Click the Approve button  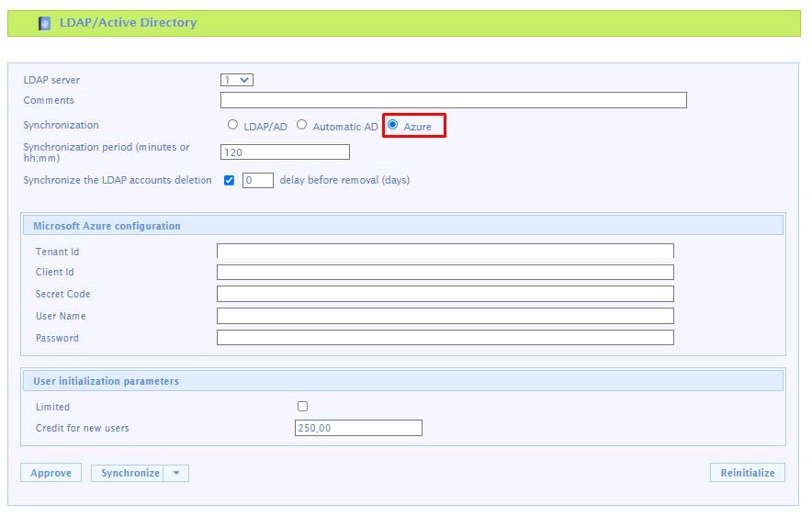click(51, 473)
